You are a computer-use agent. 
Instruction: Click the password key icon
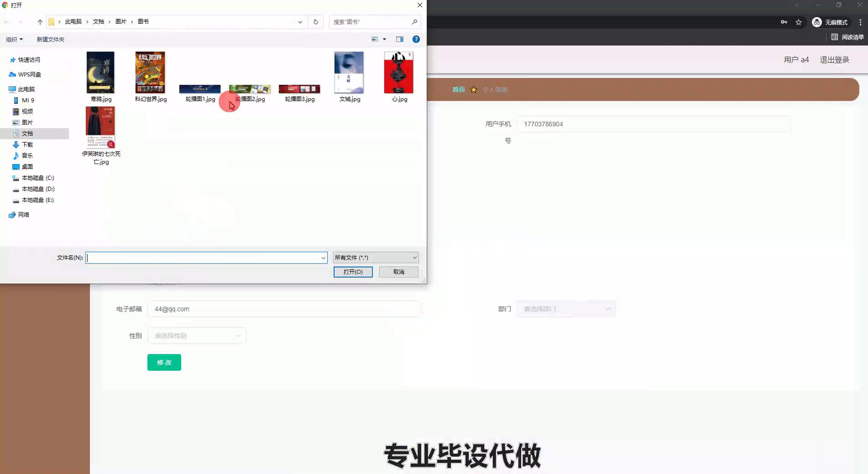coord(784,22)
